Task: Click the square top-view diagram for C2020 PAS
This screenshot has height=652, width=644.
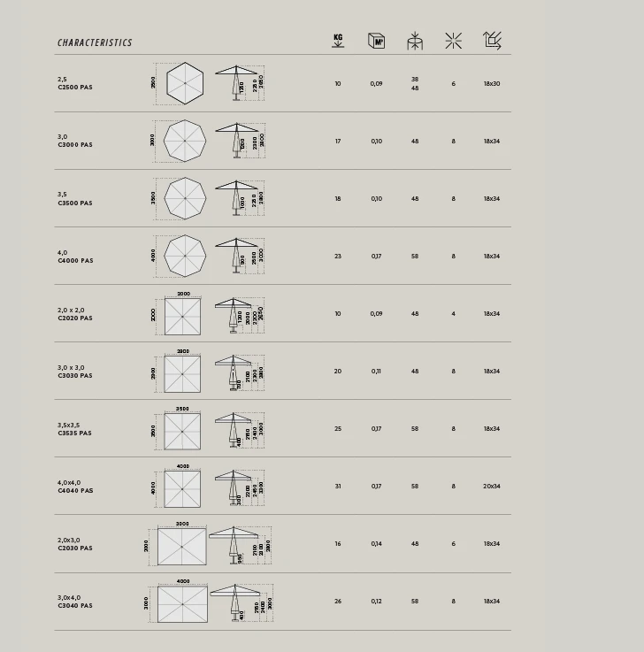Action: click(x=182, y=317)
